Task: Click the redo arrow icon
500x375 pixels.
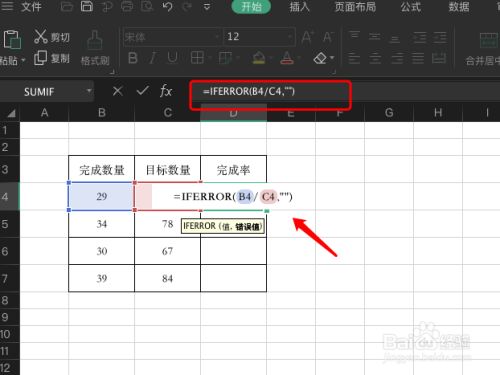Action: click(187, 6)
